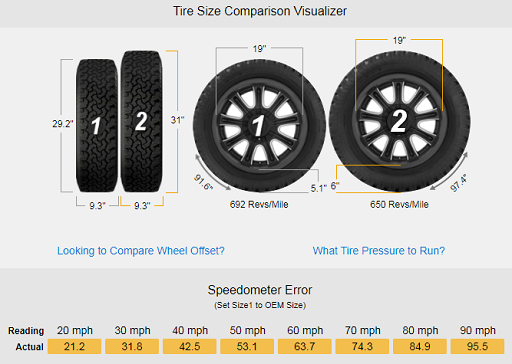Click the Tire Size Comparison Visualizer title
Viewport: 512px width, 364px height.
[x=260, y=11]
